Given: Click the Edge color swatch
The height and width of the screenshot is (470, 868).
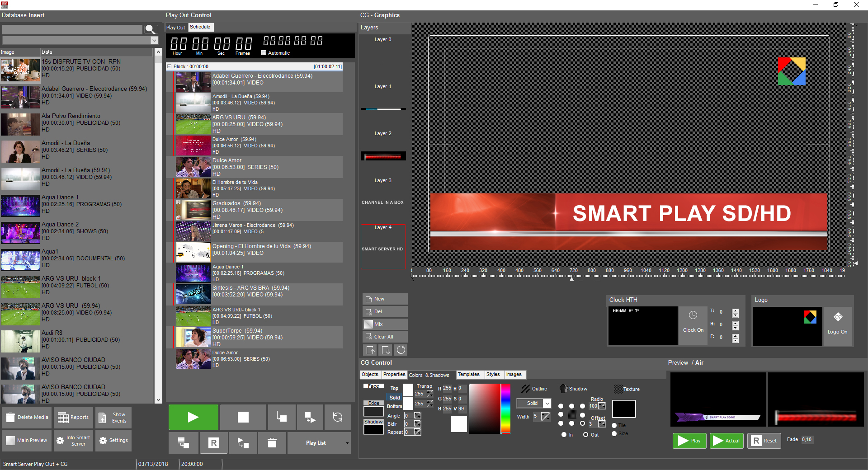Looking at the screenshot, I should pyautogui.click(x=374, y=411).
